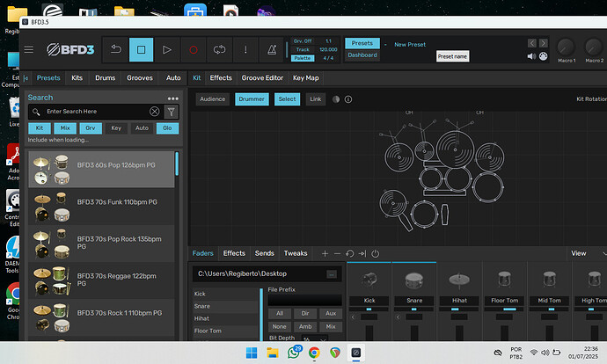Viewport: 607px width, 364px height.
Task: Switch to Audience kit view
Action: click(x=213, y=99)
